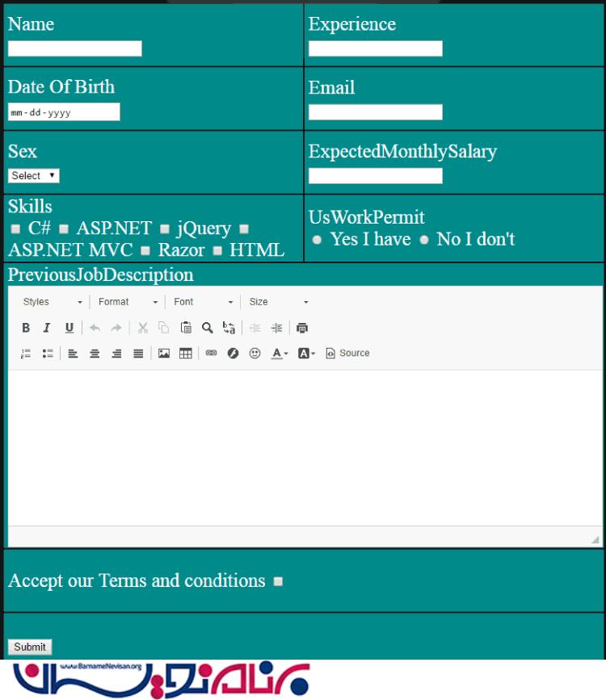This screenshot has width=606, height=700.
Task: Check the HTML skill checkbox
Action: 217,251
